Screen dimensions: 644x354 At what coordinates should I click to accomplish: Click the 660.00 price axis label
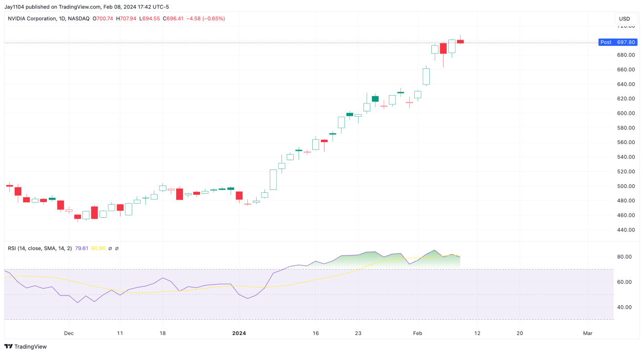tap(626, 70)
